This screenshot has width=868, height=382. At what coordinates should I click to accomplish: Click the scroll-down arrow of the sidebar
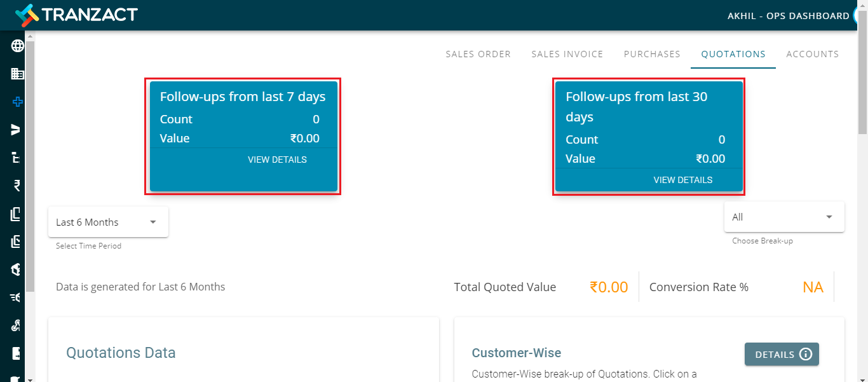[30, 378]
